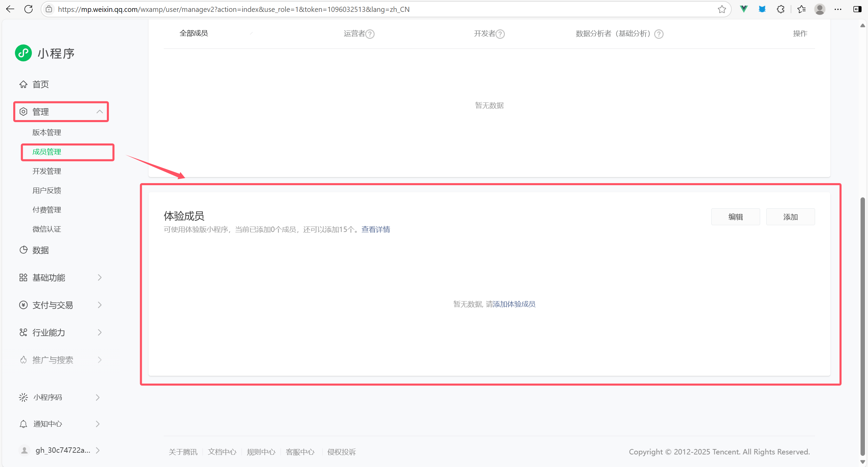
Task: Go to 首页 in the sidebar
Action: (x=40, y=84)
